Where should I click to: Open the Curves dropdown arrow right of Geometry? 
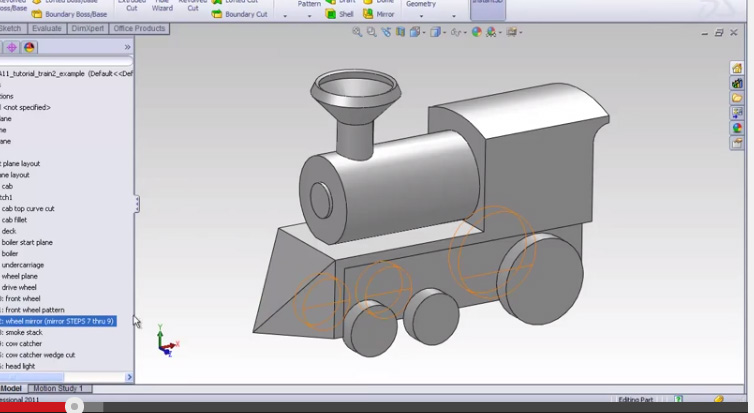pyautogui.click(x=453, y=16)
